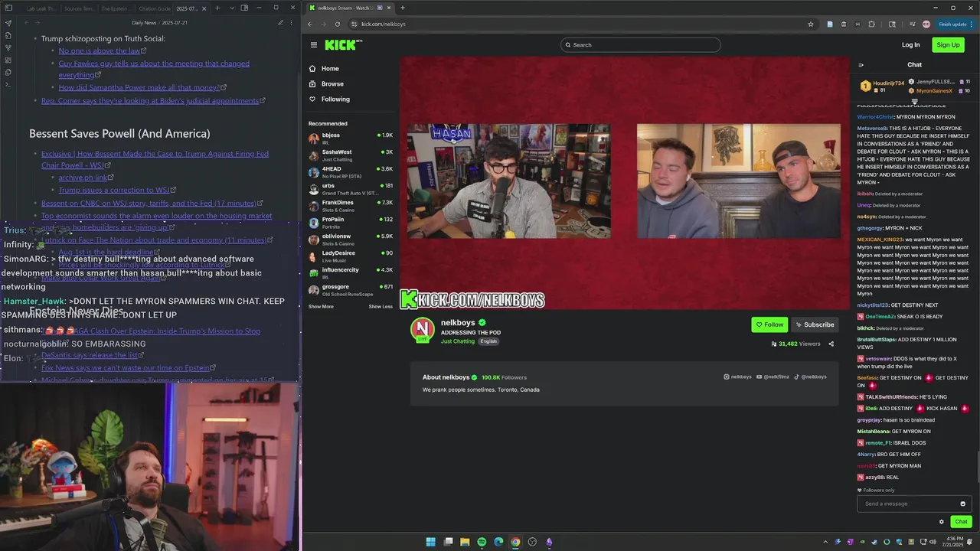Screen dimensions: 980x551
Task: Open taskbar volume control
Action: point(933,542)
